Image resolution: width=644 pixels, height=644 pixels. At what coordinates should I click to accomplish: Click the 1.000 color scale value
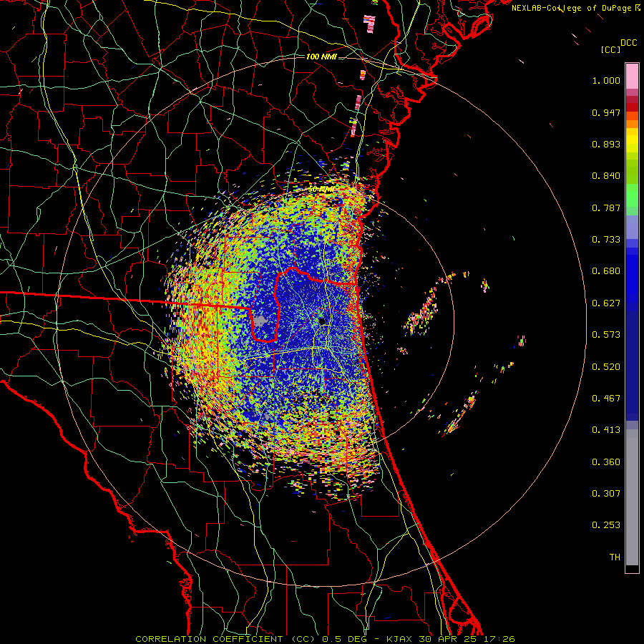(606, 80)
